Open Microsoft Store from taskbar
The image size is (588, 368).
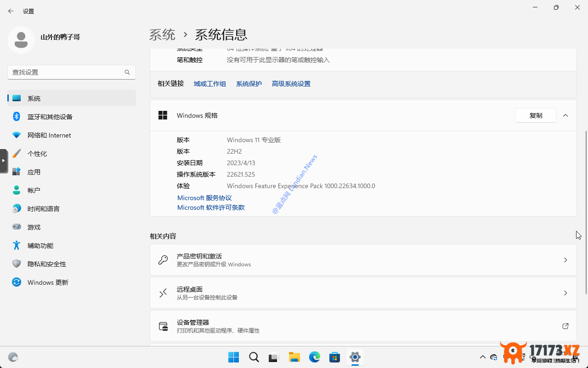click(x=334, y=357)
